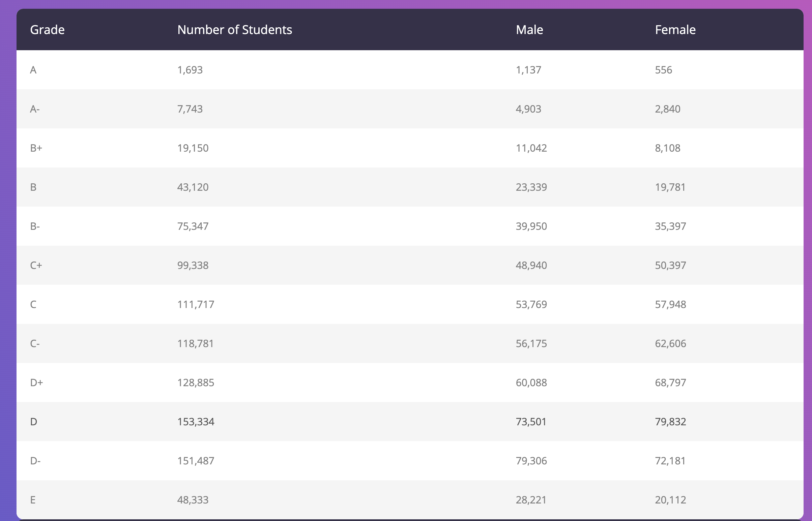812x521 pixels.
Task: Click student count 111,717
Action: 196,305
